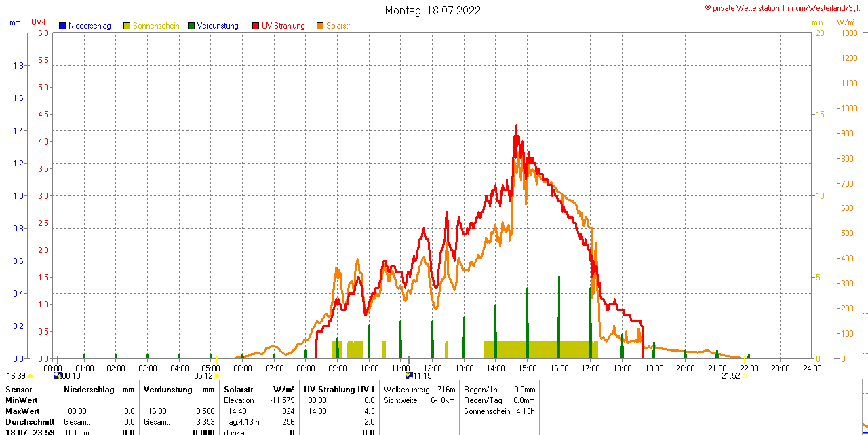Click the Solarstr. column header in table
Viewport: 868px width, 435px height.
pyautogui.click(x=239, y=390)
